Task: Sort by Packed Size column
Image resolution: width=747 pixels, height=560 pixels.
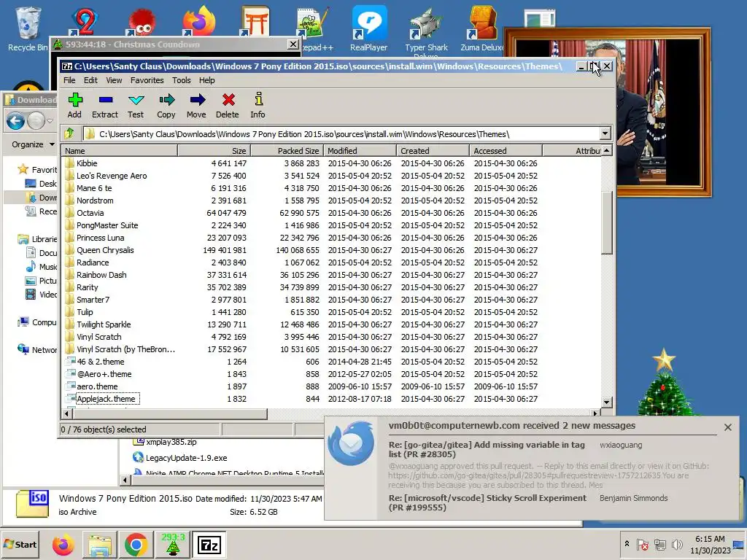Action: click(x=287, y=150)
